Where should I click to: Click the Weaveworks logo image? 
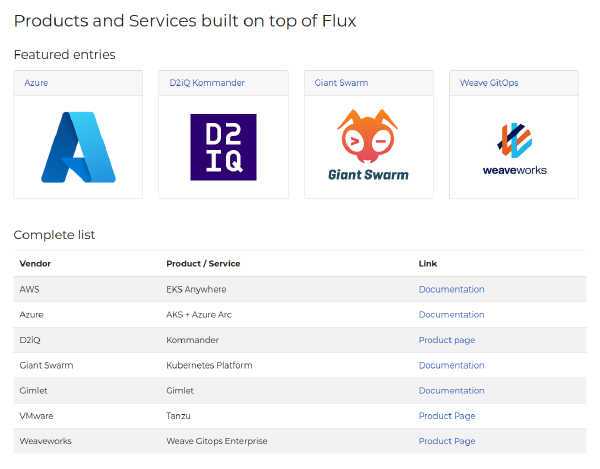514,148
